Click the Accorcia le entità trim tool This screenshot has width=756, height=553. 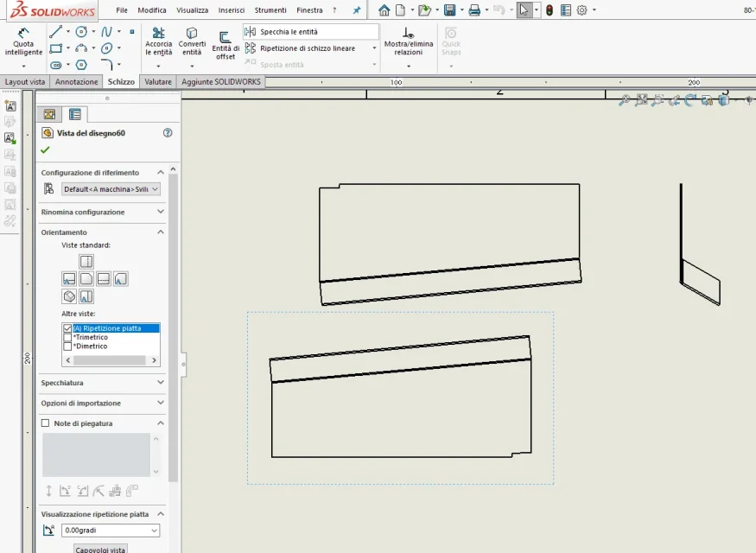(x=159, y=41)
